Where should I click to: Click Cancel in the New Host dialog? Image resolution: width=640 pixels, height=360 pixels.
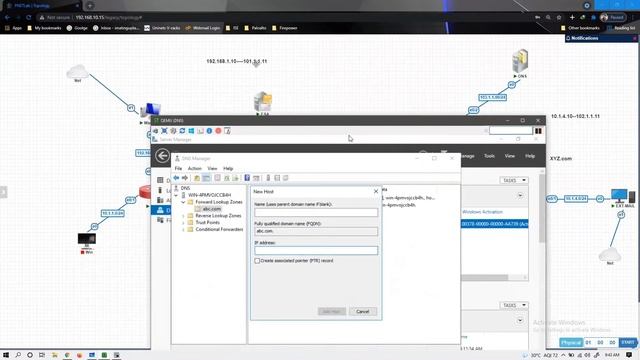point(362,311)
